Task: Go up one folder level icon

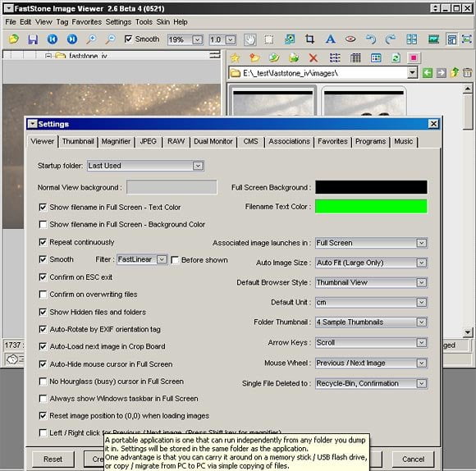Action: 455,73
